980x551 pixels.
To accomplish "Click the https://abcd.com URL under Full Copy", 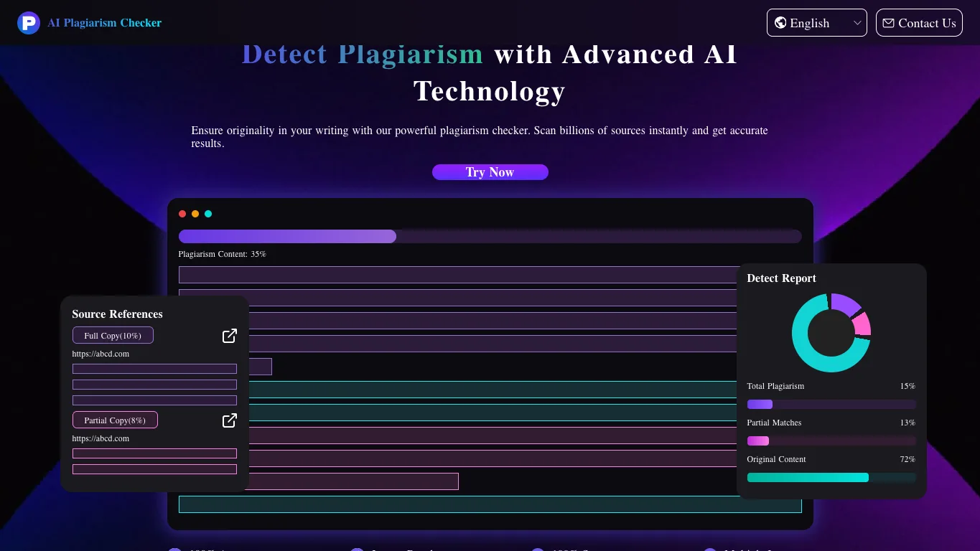I will 101,354.
